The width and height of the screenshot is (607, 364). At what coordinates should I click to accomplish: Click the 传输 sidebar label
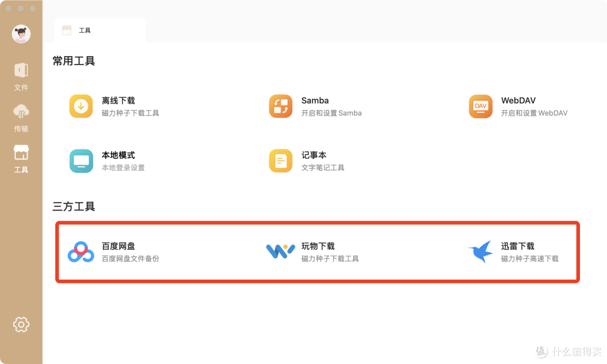[x=21, y=129]
